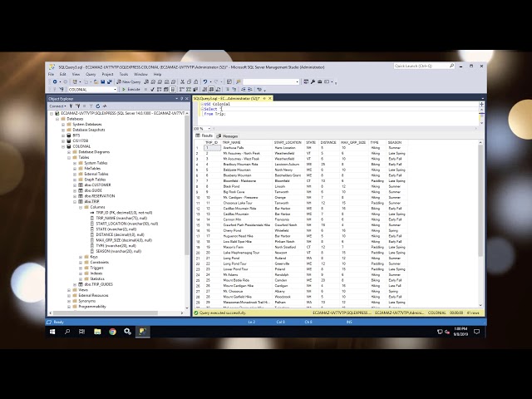Click the Disconnect icon in Object Explorer toolbar

coord(77,106)
